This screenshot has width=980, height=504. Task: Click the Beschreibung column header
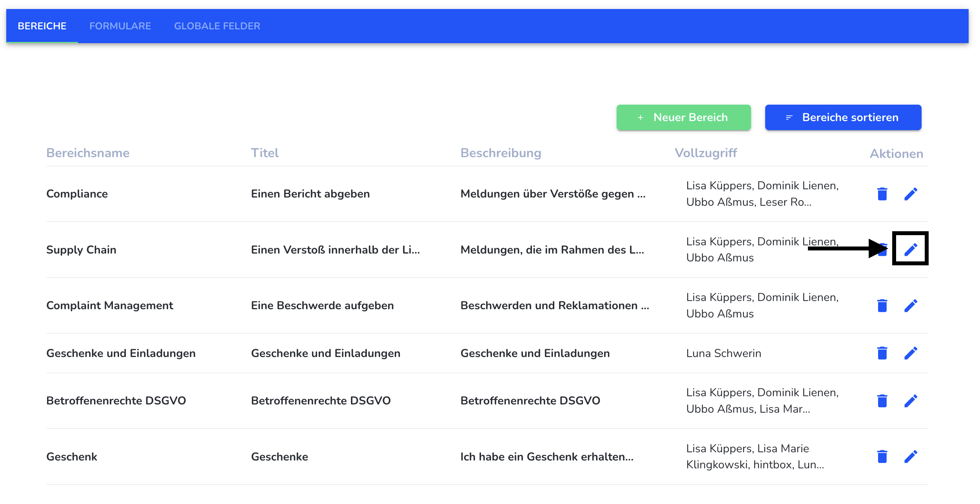[501, 153]
